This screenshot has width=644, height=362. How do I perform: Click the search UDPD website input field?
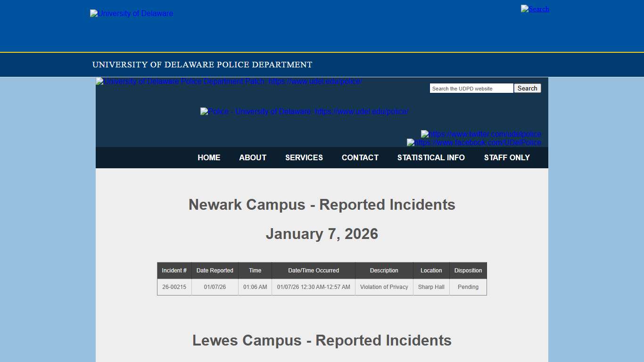click(x=471, y=88)
